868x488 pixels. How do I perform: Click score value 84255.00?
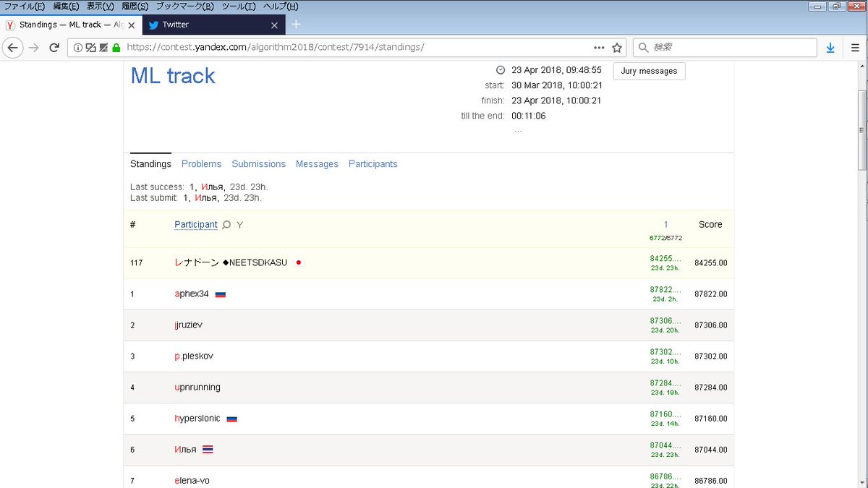(711, 263)
